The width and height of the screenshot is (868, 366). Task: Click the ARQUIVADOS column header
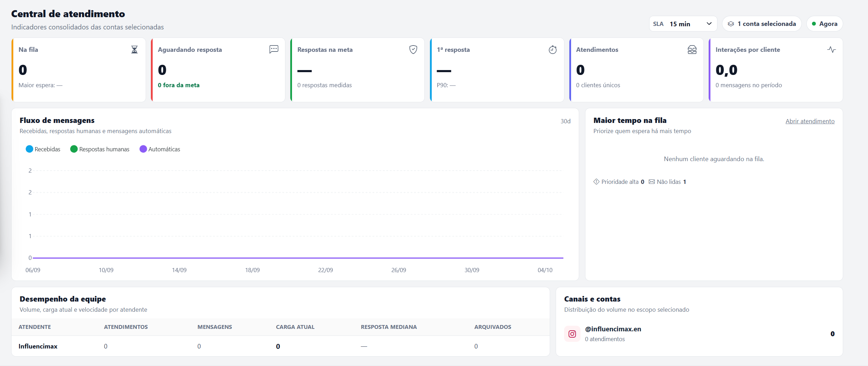[493, 327]
